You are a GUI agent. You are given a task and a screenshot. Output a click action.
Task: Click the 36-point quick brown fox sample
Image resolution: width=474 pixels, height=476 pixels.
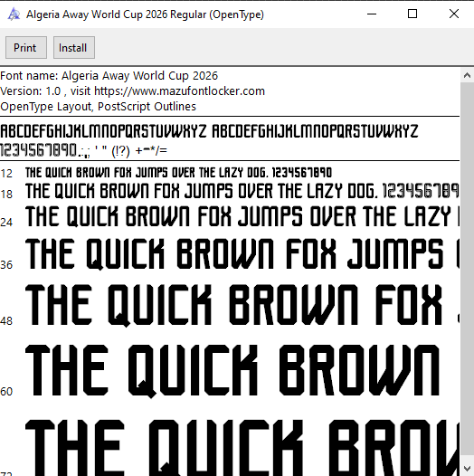pyautogui.click(x=242, y=254)
